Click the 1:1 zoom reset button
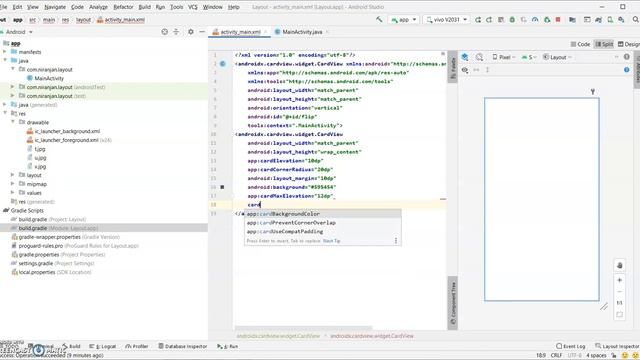This screenshot has height=360, width=640. coord(620,303)
